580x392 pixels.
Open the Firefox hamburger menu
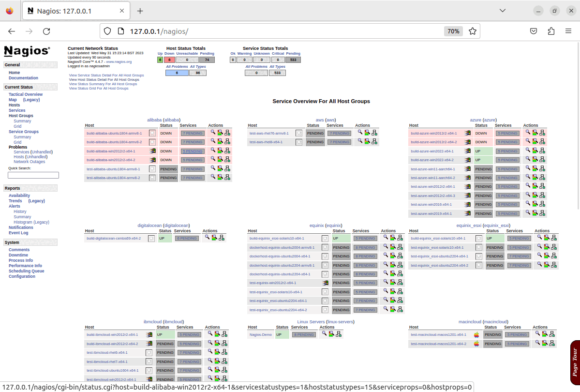[568, 30]
